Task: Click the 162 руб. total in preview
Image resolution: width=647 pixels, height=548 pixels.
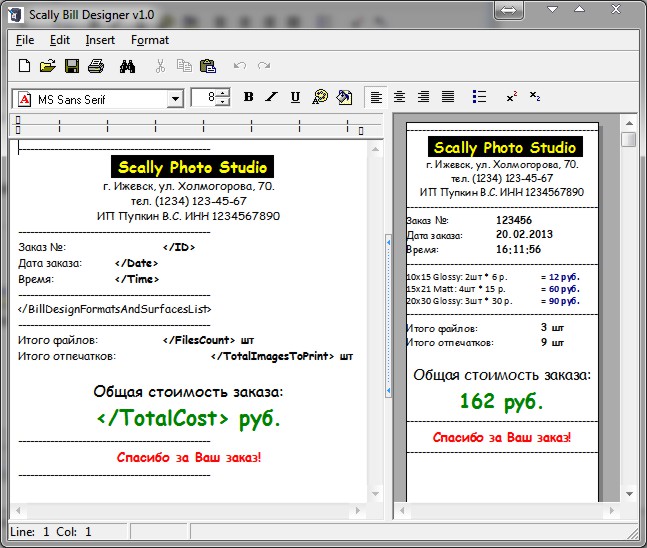Action: (501, 402)
